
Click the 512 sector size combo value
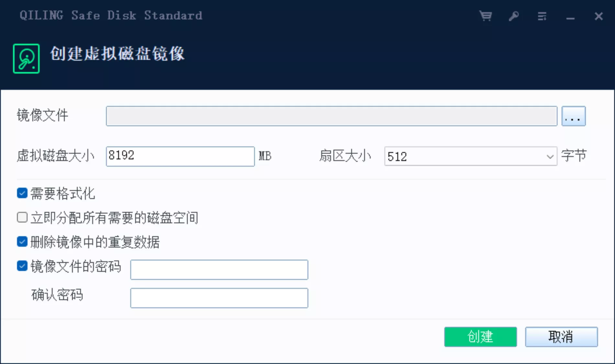[x=453, y=156]
